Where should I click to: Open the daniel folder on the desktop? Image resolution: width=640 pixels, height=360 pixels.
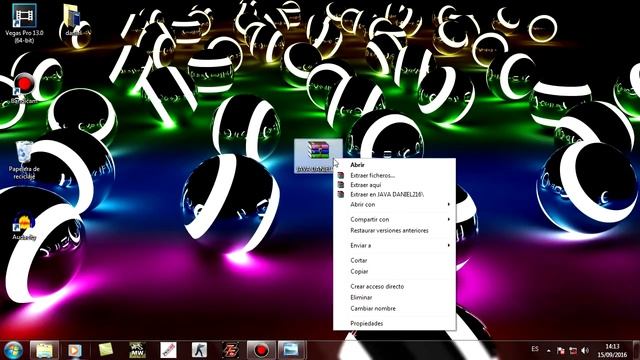73,20
